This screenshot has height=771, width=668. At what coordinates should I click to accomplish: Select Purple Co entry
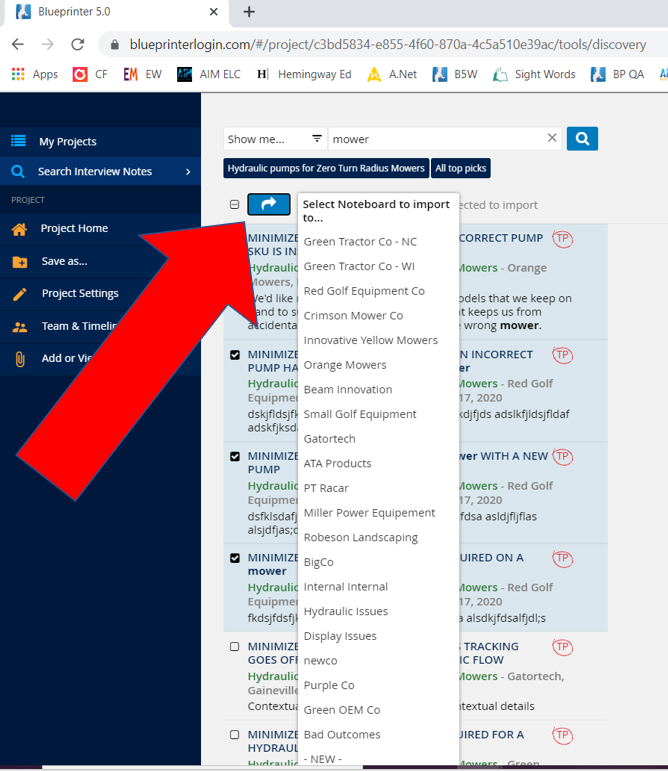click(329, 685)
